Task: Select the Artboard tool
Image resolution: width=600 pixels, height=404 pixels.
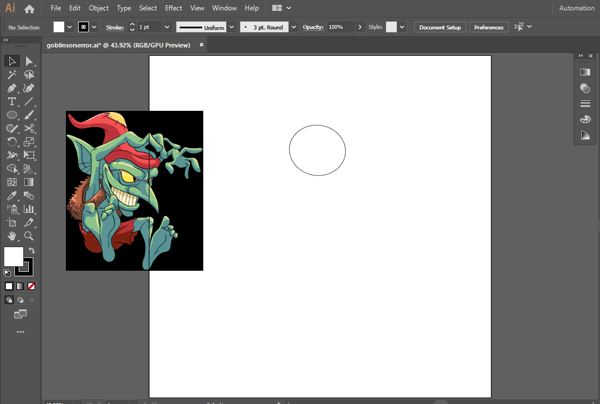Action: pyautogui.click(x=12, y=222)
